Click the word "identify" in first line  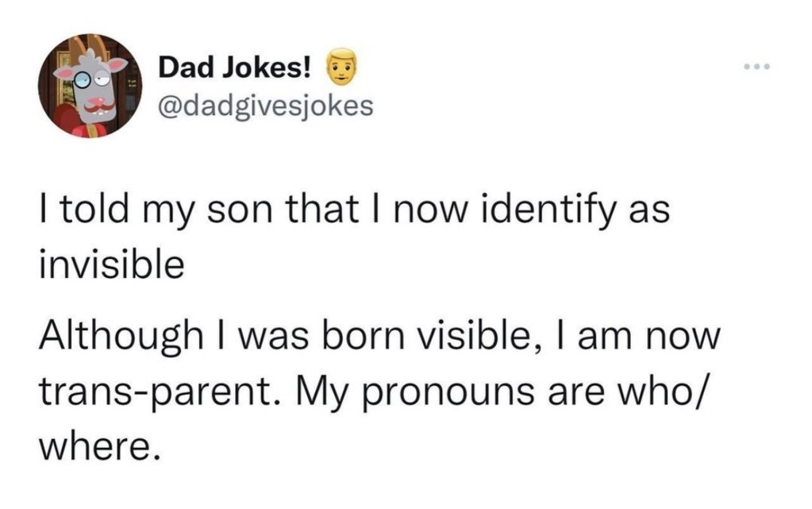pyautogui.click(x=549, y=211)
